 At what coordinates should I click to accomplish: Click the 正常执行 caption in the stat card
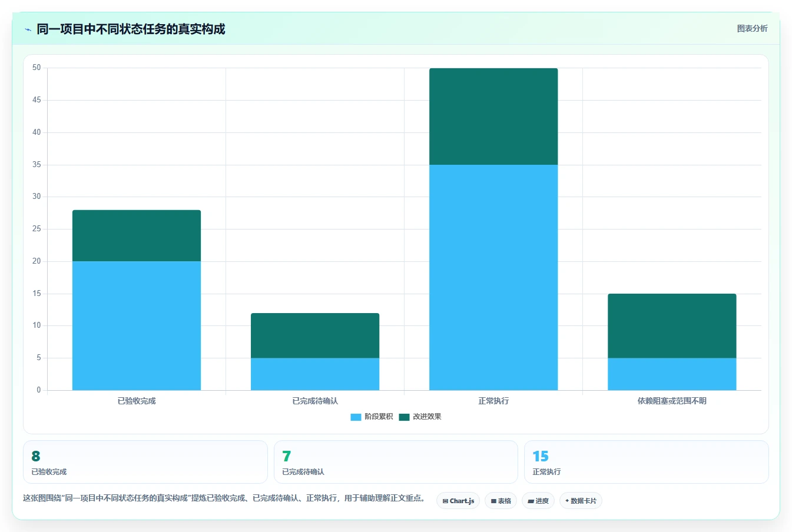tap(546, 472)
